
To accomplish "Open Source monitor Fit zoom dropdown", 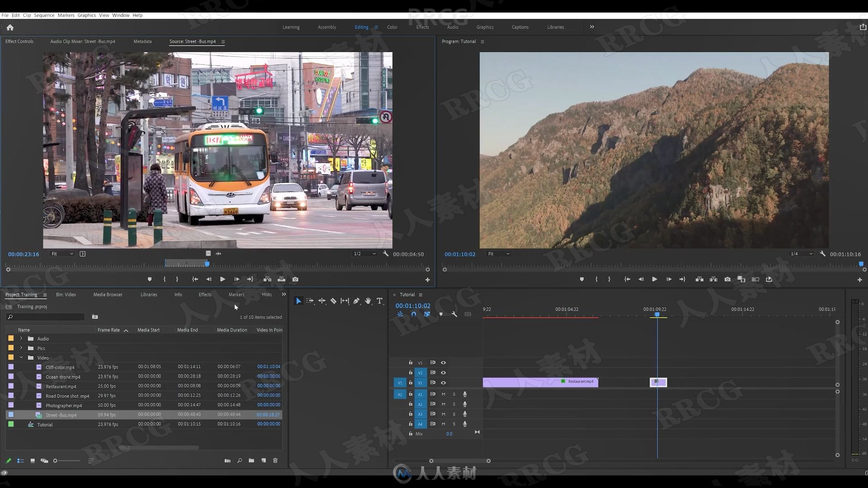I will coord(62,254).
